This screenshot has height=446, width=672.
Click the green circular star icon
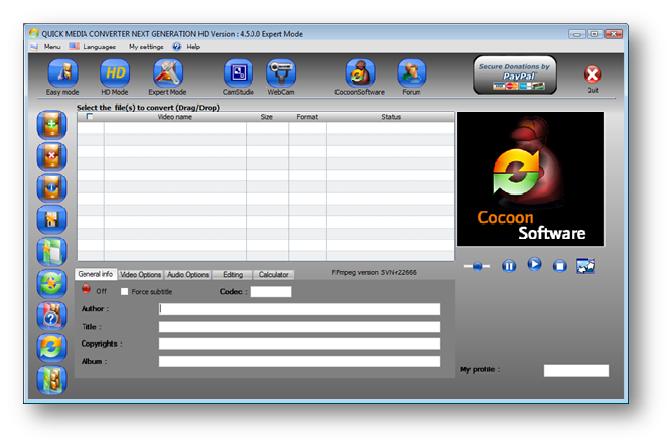(51, 283)
